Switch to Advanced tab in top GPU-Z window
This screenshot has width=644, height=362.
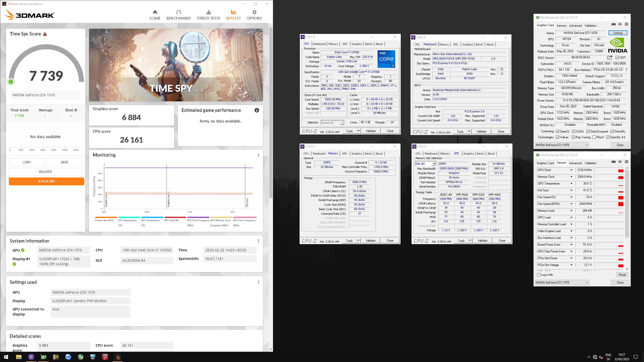(575, 25)
